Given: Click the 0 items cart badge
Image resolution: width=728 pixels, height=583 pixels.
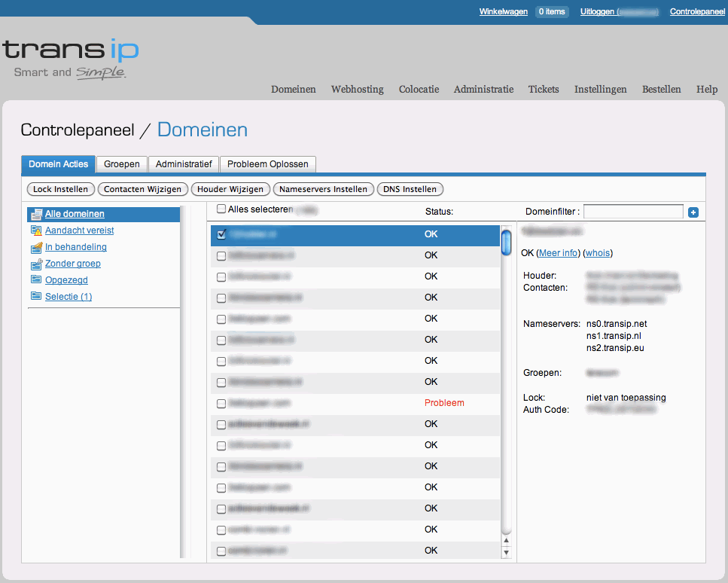Looking at the screenshot, I should pyautogui.click(x=552, y=11).
